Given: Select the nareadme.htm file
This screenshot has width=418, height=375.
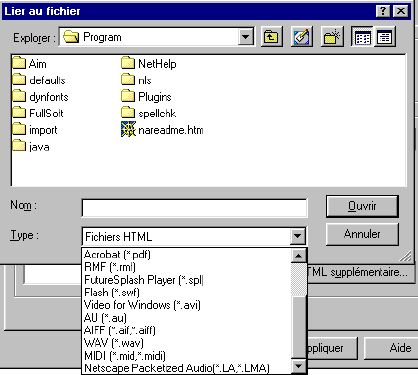Looking at the screenshot, I should click(x=162, y=130).
